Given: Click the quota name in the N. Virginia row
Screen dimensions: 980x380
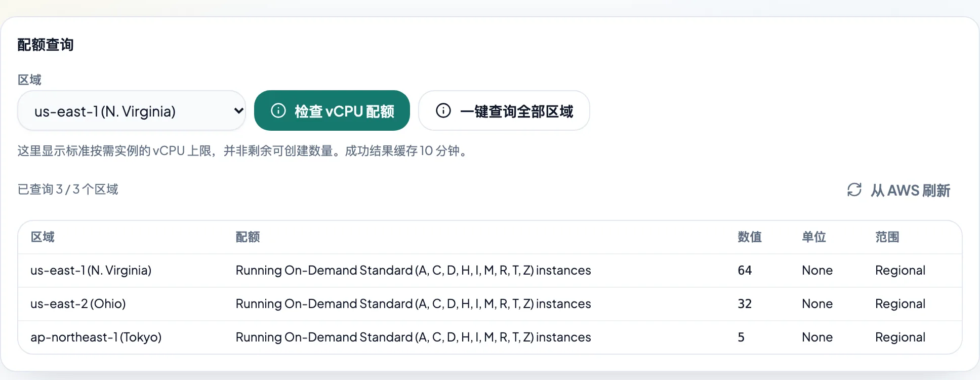Looking at the screenshot, I should [414, 270].
